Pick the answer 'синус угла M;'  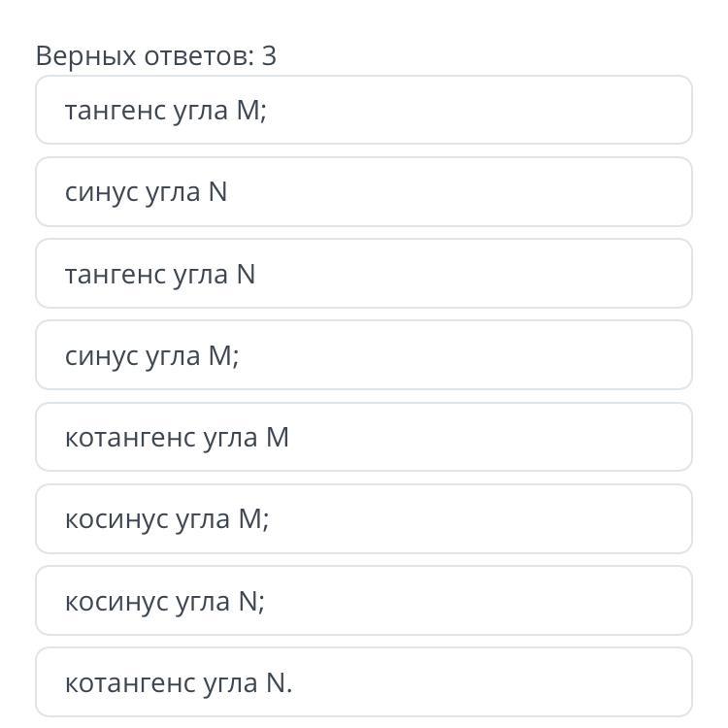coord(363,356)
